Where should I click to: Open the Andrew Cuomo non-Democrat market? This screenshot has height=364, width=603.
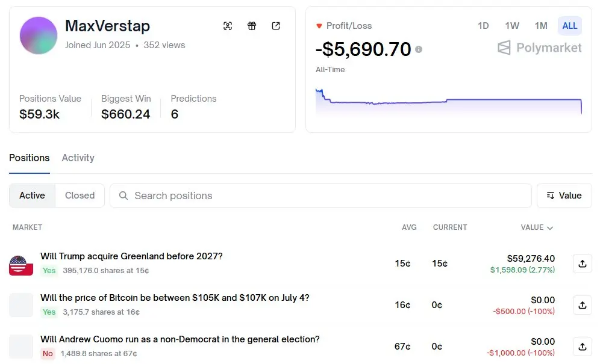click(x=180, y=339)
